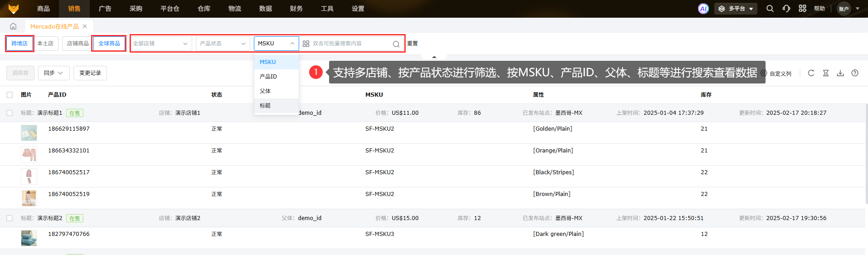Focus the batch search input field
Image resolution: width=868 pixels, height=255 pixels.
(351, 44)
